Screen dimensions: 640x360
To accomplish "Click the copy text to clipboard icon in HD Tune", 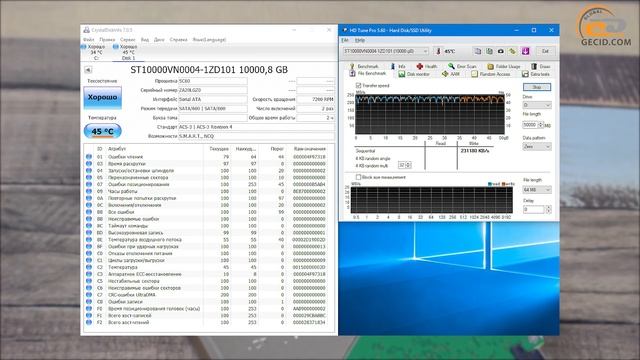I will coord(478,51).
